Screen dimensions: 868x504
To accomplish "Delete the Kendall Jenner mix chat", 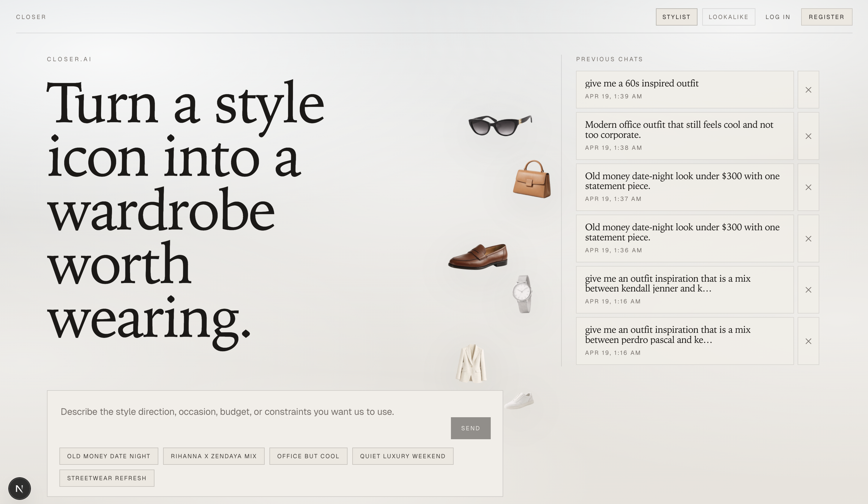I will coord(808,290).
